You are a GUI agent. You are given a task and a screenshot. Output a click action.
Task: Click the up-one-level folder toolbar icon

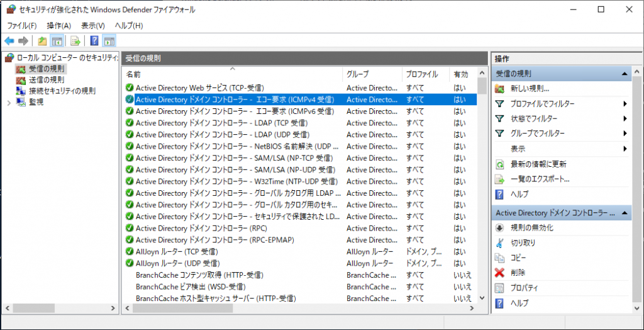(42, 41)
